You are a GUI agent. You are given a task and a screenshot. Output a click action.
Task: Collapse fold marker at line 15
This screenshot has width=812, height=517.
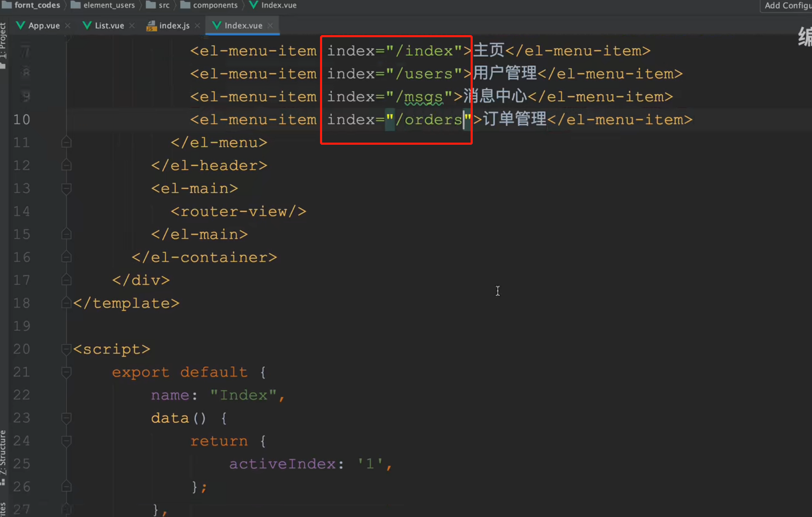(x=66, y=234)
